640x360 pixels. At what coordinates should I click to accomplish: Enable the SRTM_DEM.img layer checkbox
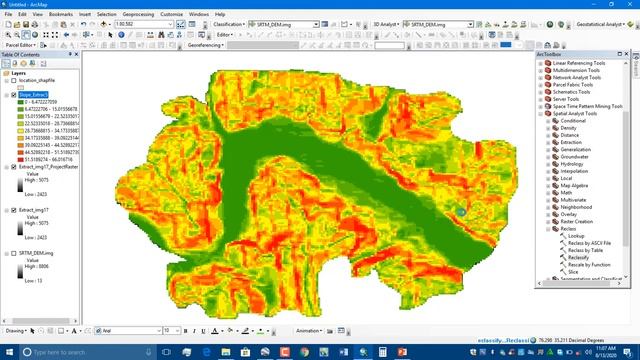14,253
